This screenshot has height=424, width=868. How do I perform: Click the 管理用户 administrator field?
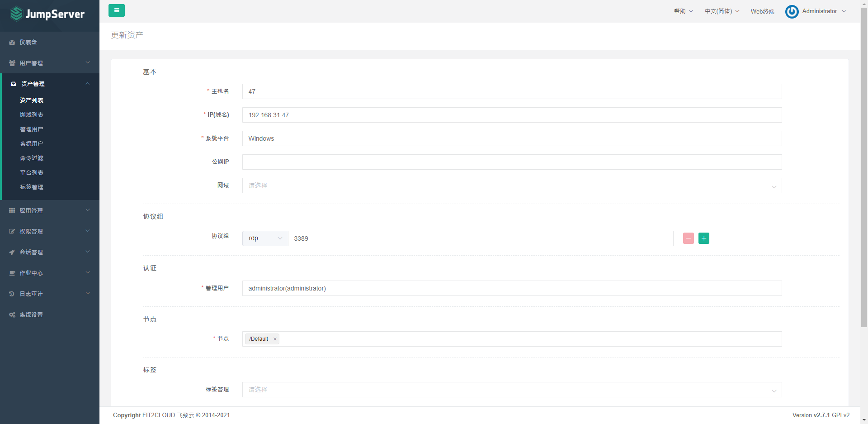click(x=512, y=288)
